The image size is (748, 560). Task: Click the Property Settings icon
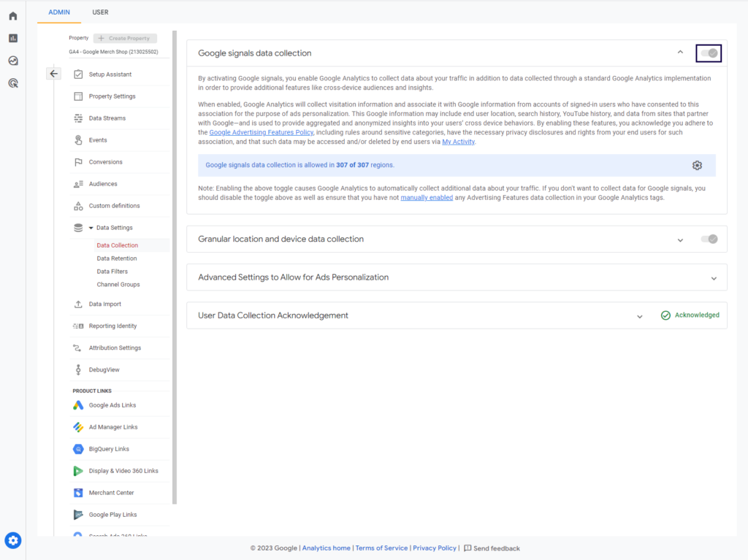pyautogui.click(x=78, y=96)
